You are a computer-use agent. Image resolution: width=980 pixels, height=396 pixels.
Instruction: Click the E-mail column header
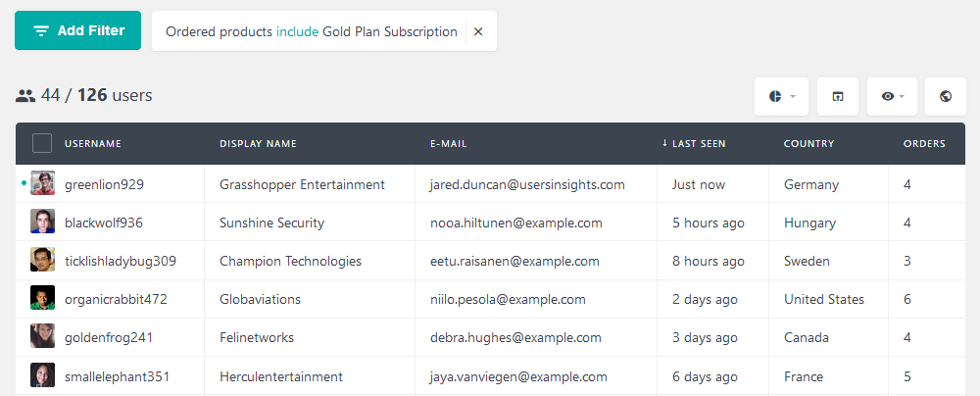tap(448, 144)
